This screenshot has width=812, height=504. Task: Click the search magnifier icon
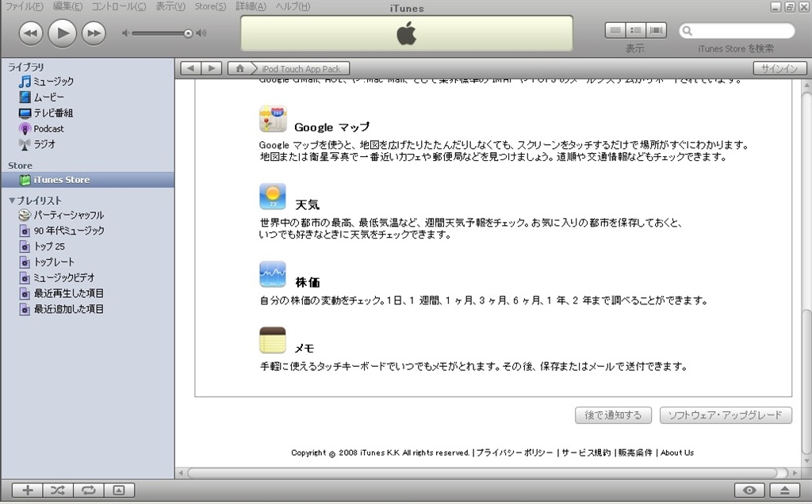pos(688,31)
